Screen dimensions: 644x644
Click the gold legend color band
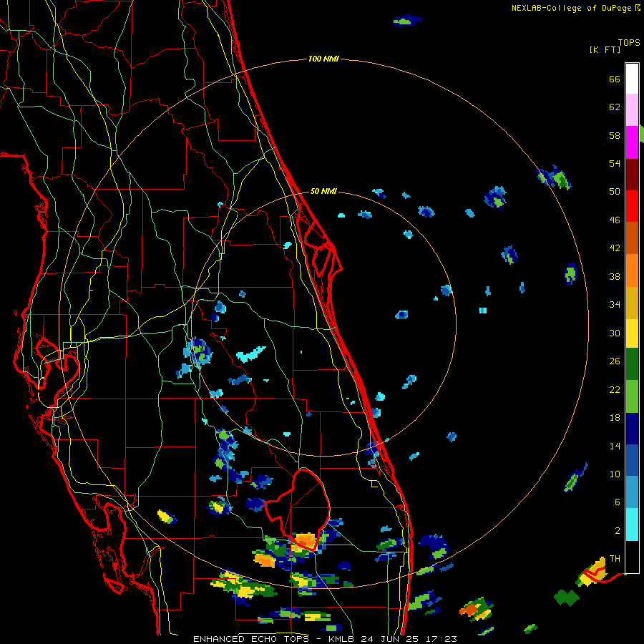point(632,302)
